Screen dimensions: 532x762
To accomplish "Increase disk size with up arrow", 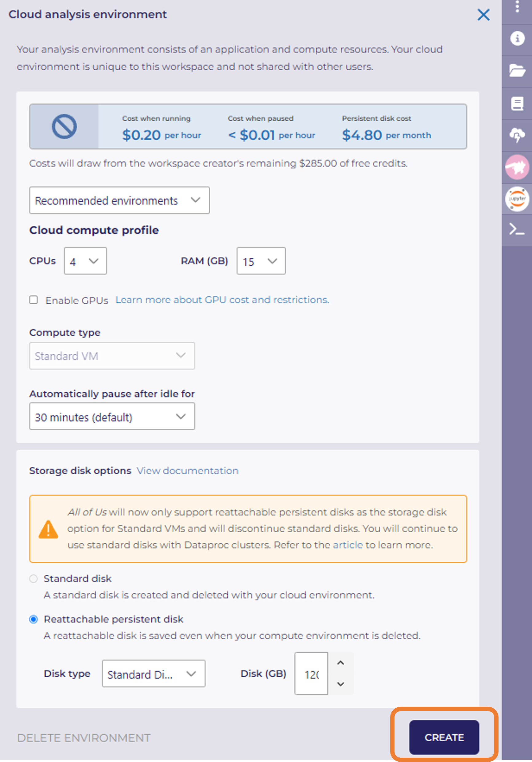I will click(x=340, y=663).
